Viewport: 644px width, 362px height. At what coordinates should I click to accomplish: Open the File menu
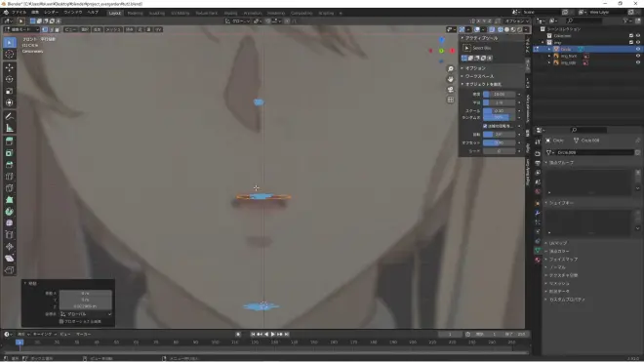point(19,13)
